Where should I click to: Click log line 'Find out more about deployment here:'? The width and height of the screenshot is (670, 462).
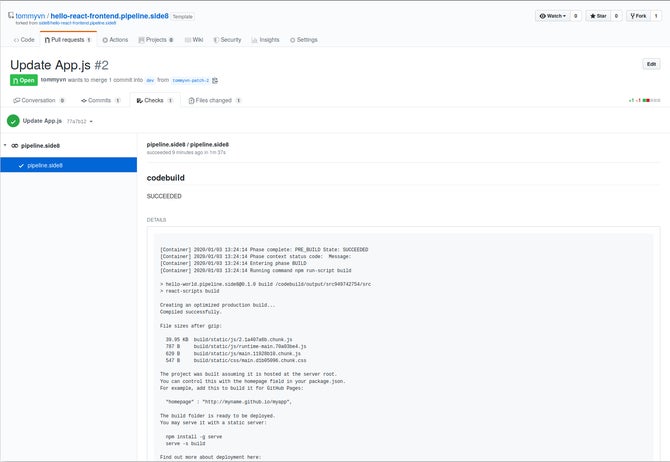[x=210, y=457]
